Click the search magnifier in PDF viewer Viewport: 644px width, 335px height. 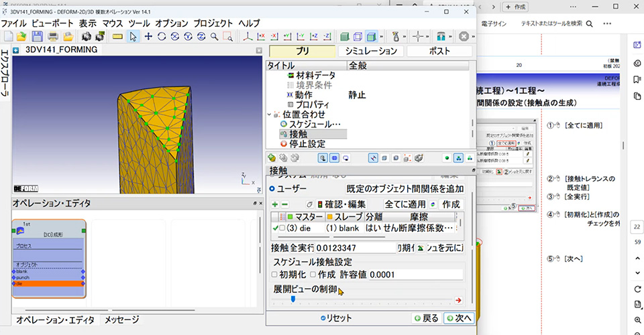[590, 23]
